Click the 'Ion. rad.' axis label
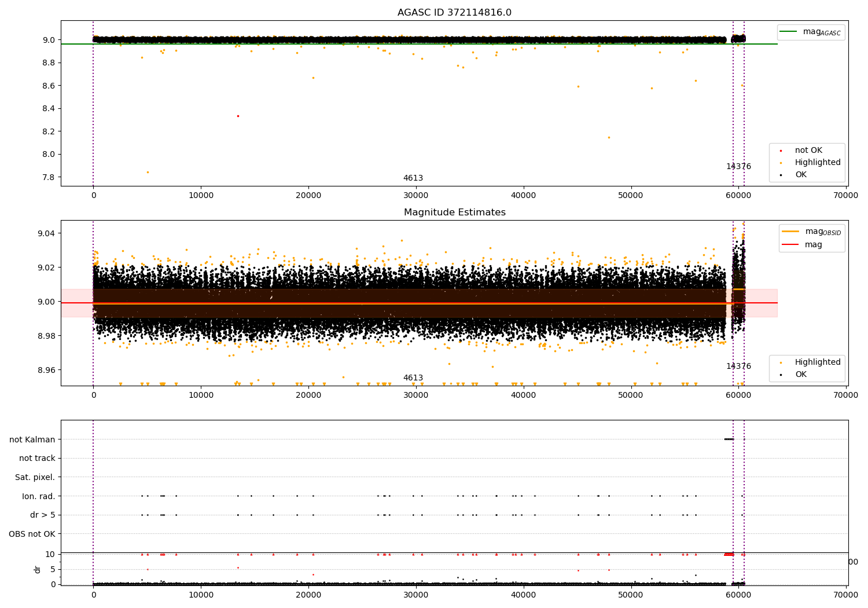Screen dimensions: 868x608 pyautogui.click(x=39, y=496)
